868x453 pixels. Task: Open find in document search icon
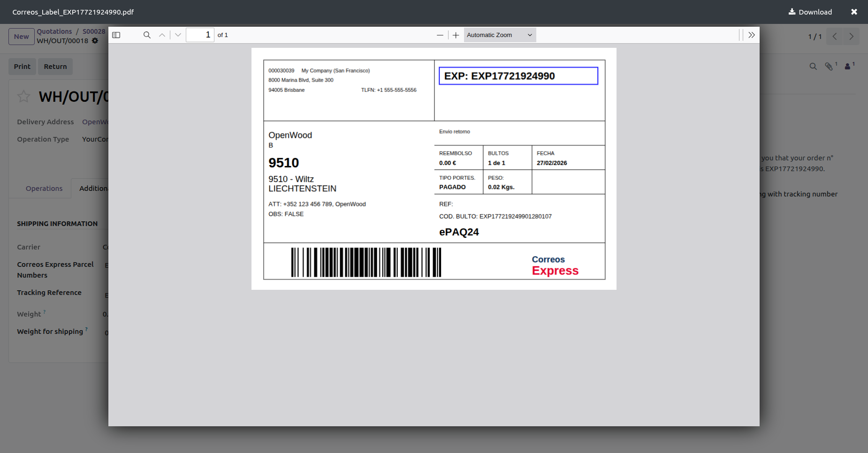pyautogui.click(x=147, y=35)
